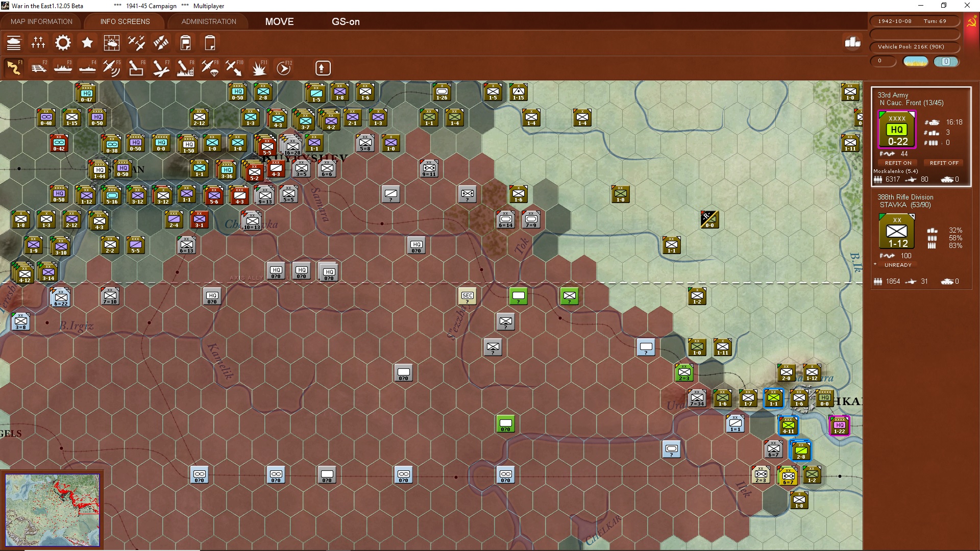The height and width of the screenshot is (551, 980).
Task: Click the blue 0 indicator pill
Action: [946, 62]
